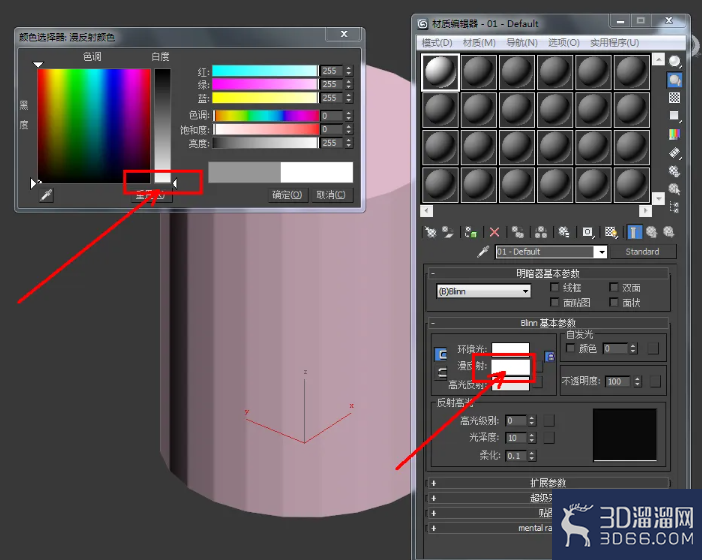
Task: Toggle ambient and diffuse map lock icon
Action: pyautogui.click(x=549, y=357)
